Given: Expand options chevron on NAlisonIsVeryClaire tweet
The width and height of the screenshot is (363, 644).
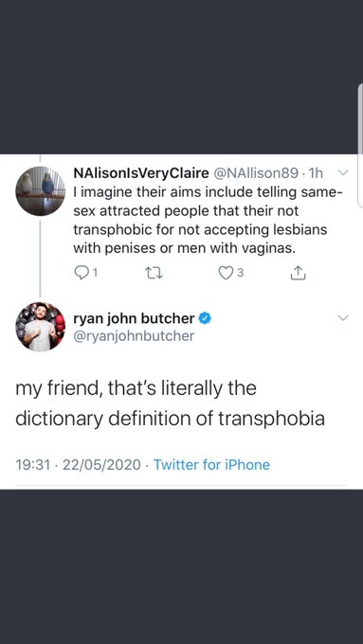Looking at the screenshot, I should pyautogui.click(x=342, y=173).
